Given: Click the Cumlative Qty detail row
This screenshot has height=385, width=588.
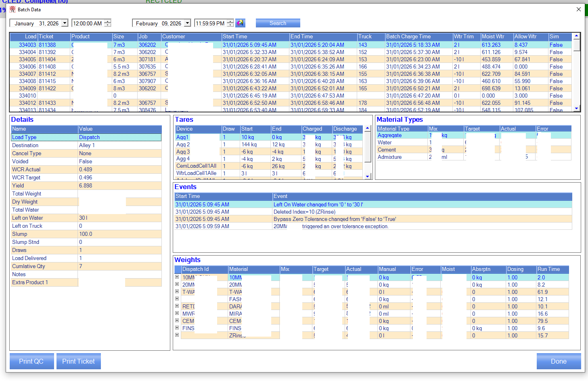Looking at the screenshot, I should pos(86,266).
